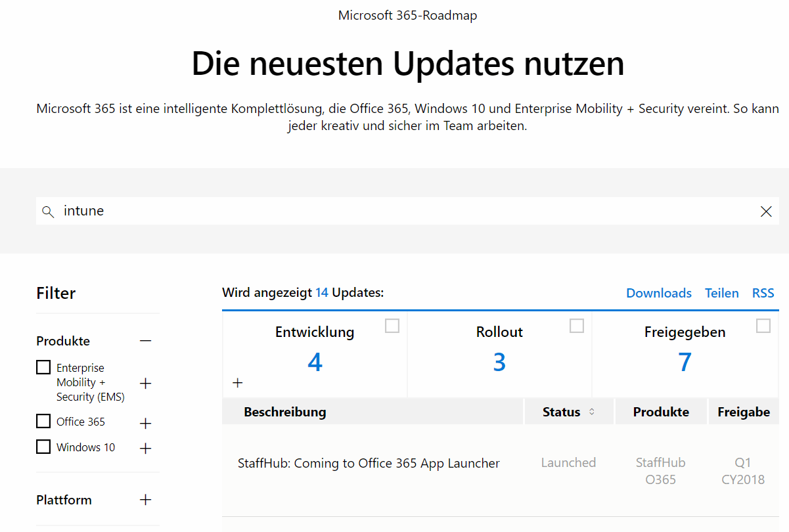Expand the Office 365 filter options
This screenshot has width=789, height=532.
(145, 423)
